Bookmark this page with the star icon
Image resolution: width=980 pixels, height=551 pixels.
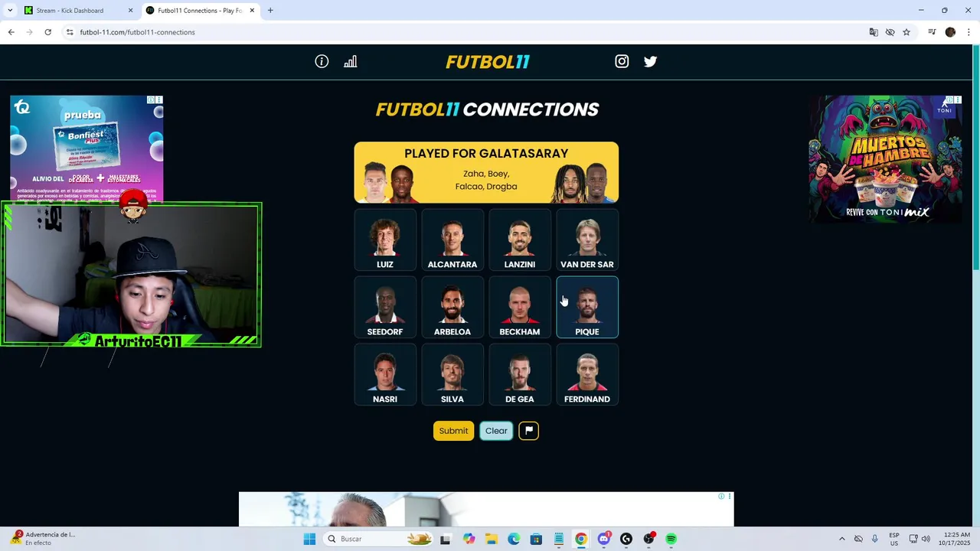tap(906, 32)
